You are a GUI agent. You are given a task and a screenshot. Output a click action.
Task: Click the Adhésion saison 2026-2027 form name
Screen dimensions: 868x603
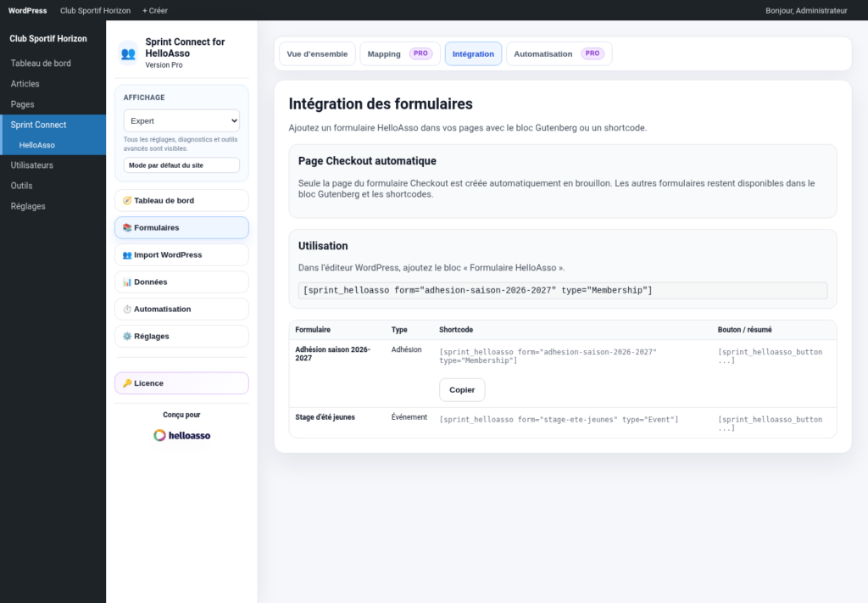click(332, 354)
